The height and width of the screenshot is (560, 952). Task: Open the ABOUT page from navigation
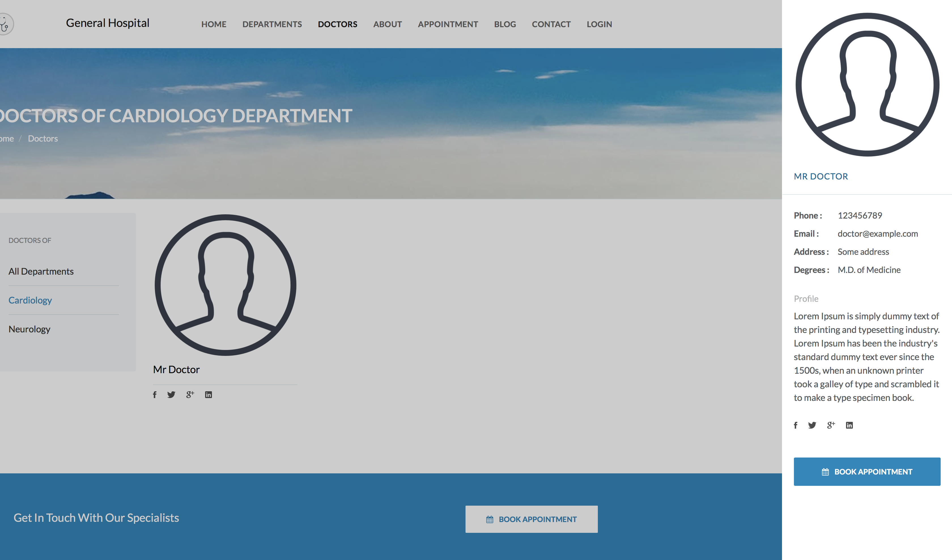(x=388, y=24)
